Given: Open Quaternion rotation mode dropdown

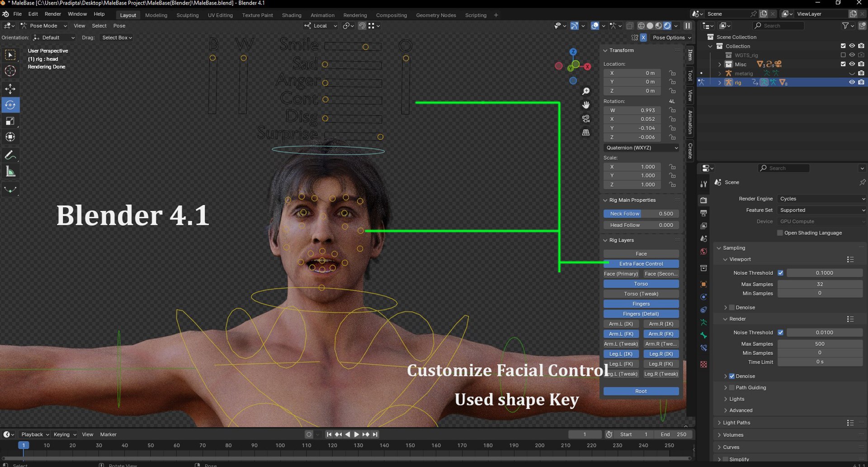Looking at the screenshot, I should tap(641, 148).
